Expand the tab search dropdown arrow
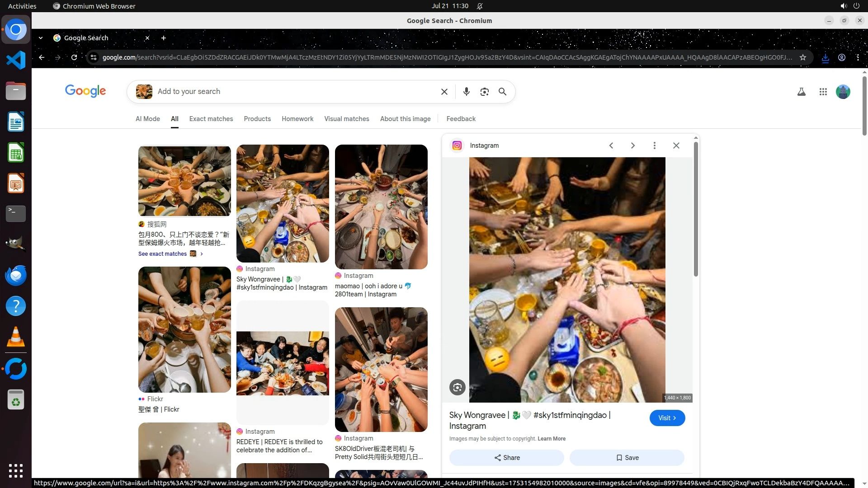This screenshot has width=868, height=488. pos(41,38)
